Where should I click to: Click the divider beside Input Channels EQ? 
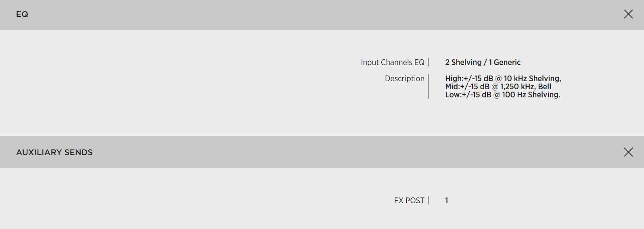[x=429, y=62]
